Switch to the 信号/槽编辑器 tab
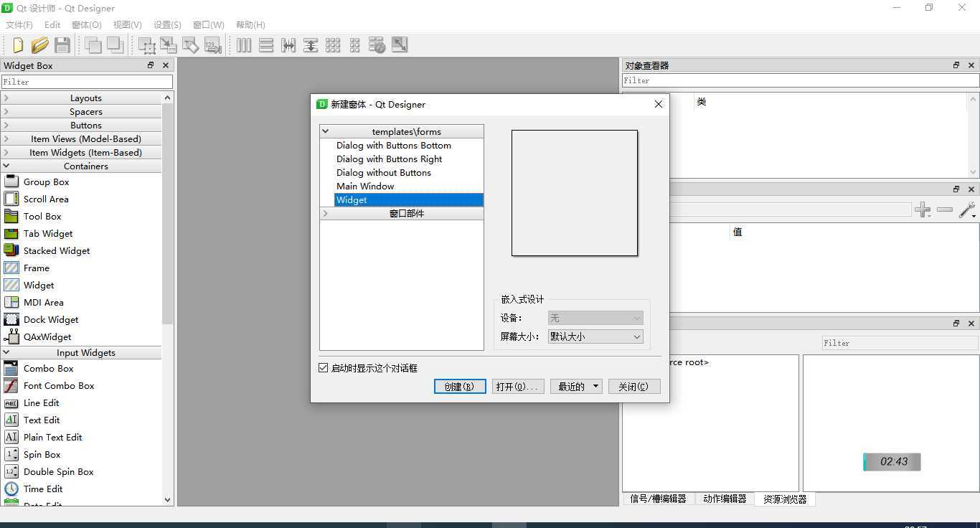The width and height of the screenshot is (980, 528). (659, 499)
